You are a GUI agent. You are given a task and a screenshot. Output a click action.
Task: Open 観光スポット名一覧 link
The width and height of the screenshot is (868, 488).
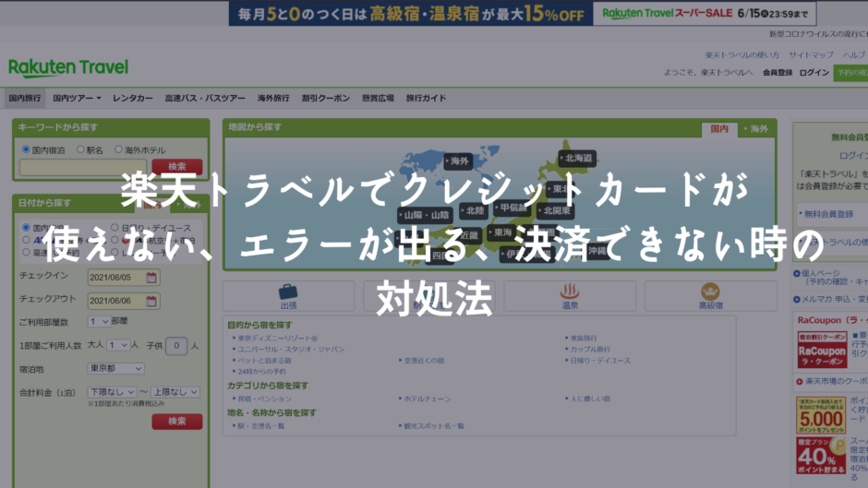432,426
